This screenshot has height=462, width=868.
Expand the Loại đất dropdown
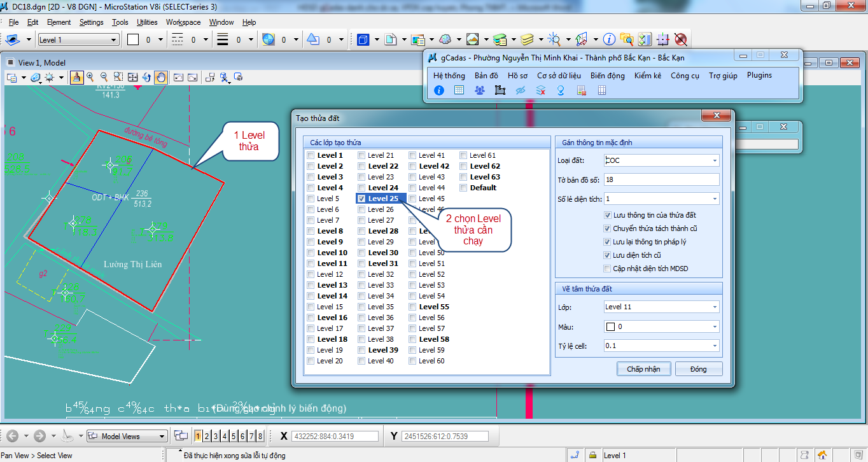[x=715, y=161]
